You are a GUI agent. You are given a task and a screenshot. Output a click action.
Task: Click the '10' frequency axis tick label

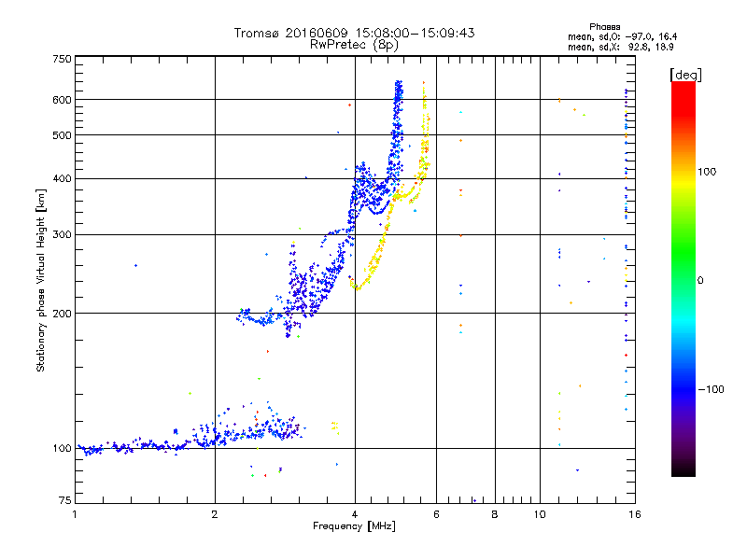tap(540, 514)
